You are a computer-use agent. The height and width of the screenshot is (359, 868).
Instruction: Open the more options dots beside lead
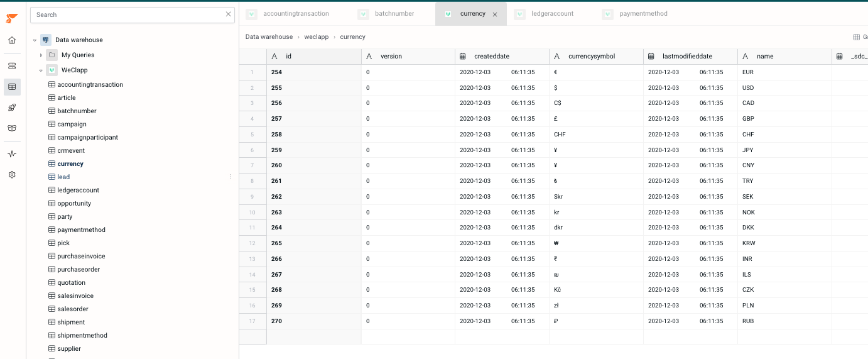pyautogui.click(x=231, y=177)
